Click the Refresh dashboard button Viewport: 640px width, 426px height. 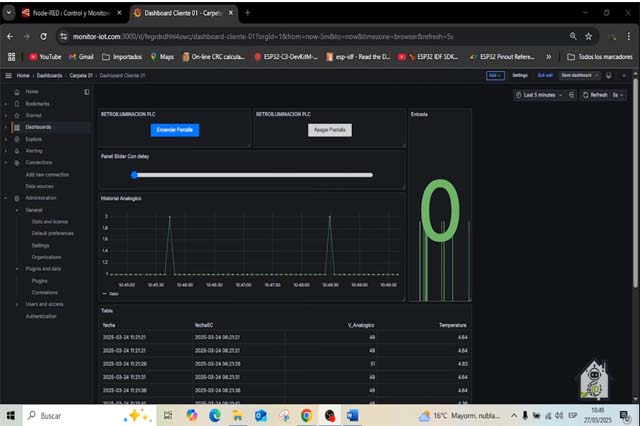596,95
